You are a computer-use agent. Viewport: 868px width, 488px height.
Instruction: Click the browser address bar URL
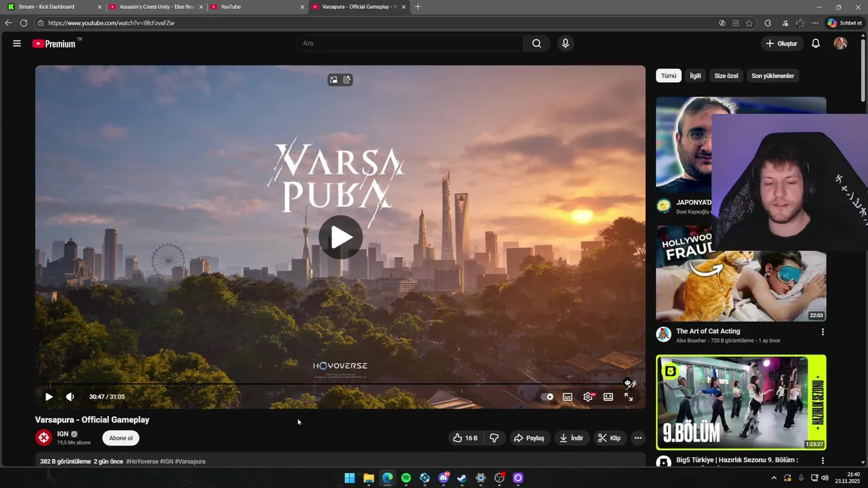click(111, 23)
